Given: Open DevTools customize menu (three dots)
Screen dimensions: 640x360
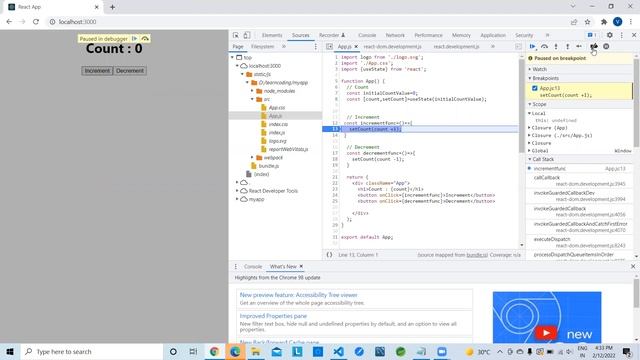Looking at the screenshot, I should pyautogui.click(x=622, y=35).
